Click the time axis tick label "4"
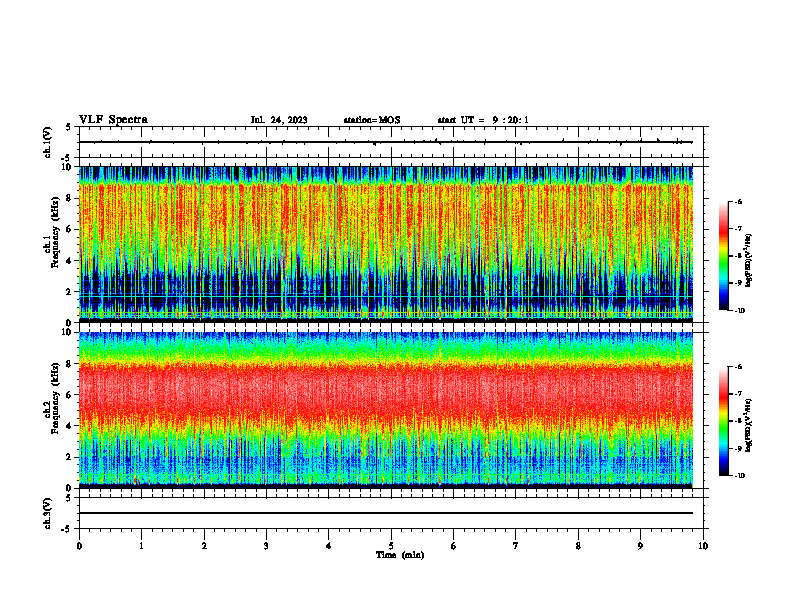 pyautogui.click(x=329, y=546)
